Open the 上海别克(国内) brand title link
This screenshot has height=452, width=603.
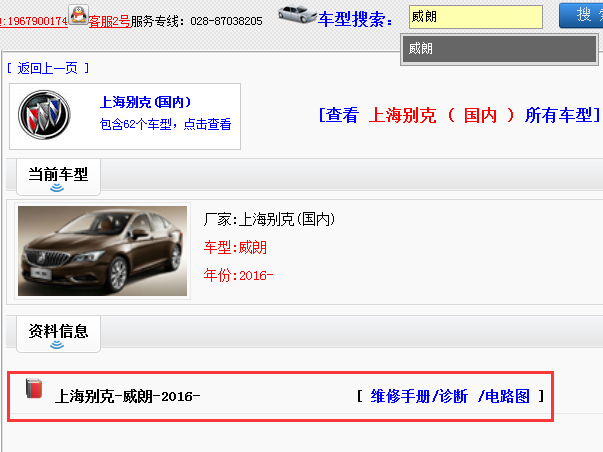[145, 102]
